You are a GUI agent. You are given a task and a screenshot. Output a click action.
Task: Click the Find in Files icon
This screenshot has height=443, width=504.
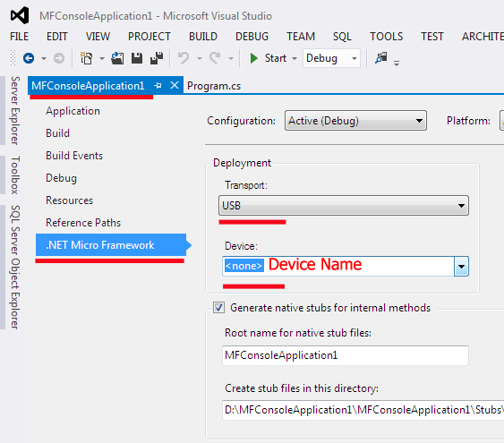click(x=381, y=58)
